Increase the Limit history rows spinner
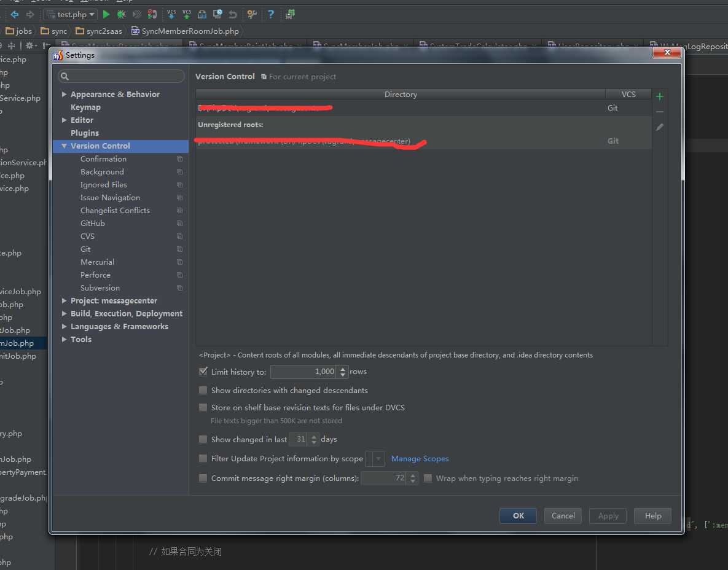This screenshot has width=728, height=570. (343, 369)
